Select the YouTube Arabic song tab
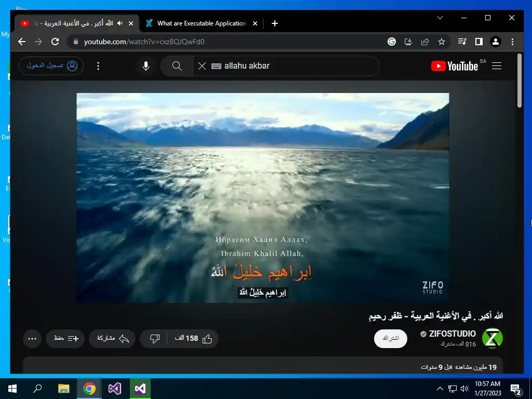The height and width of the screenshot is (399, 532). click(77, 23)
